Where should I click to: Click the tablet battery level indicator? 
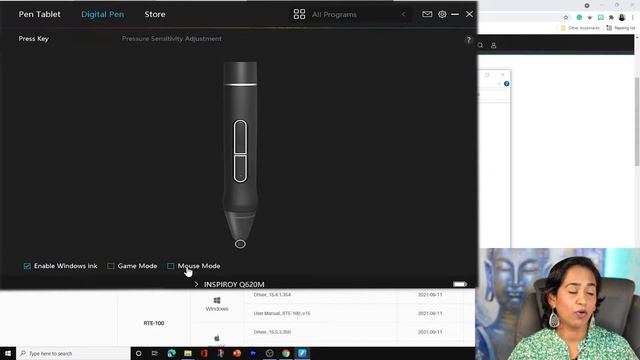pos(460,284)
